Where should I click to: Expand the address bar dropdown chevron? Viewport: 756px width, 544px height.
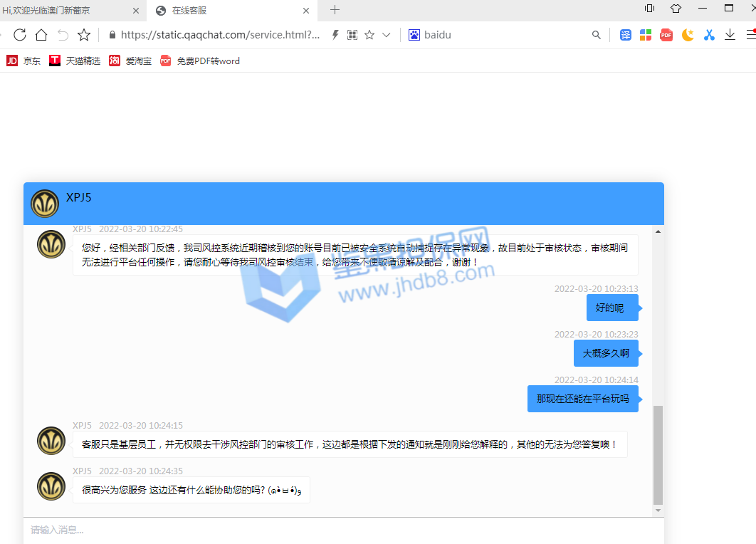(x=387, y=35)
